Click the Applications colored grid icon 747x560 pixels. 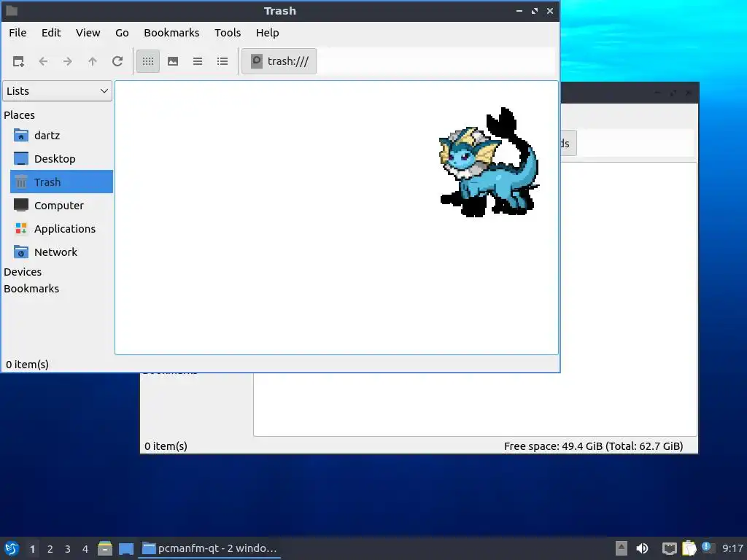tap(21, 228)
